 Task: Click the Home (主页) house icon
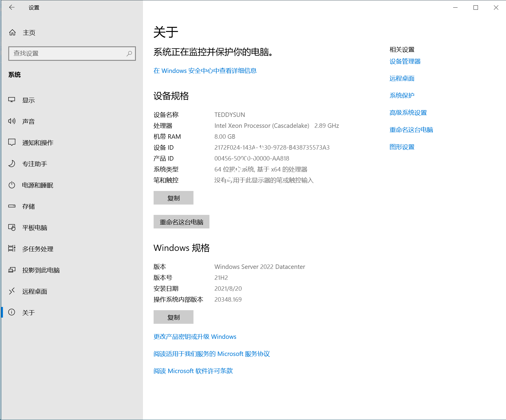coord(12,32)
